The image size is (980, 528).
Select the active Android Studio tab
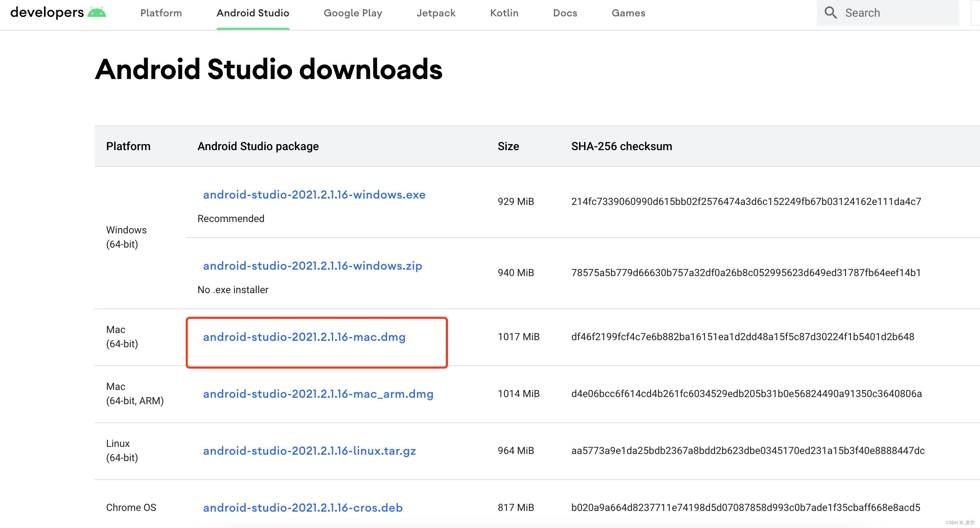click(x=252, y=12)
